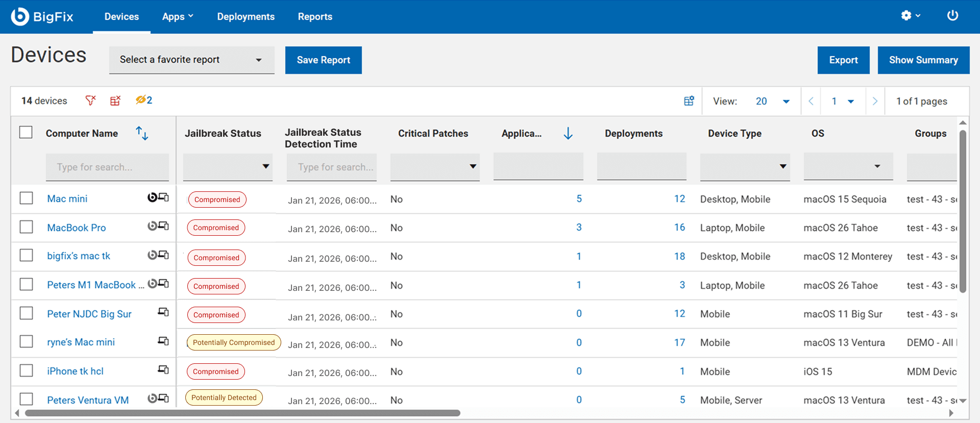This screenshot has width=980, height=423.
Task: Clear filters using the red funnel icon
Action: (x=90, y=101)
